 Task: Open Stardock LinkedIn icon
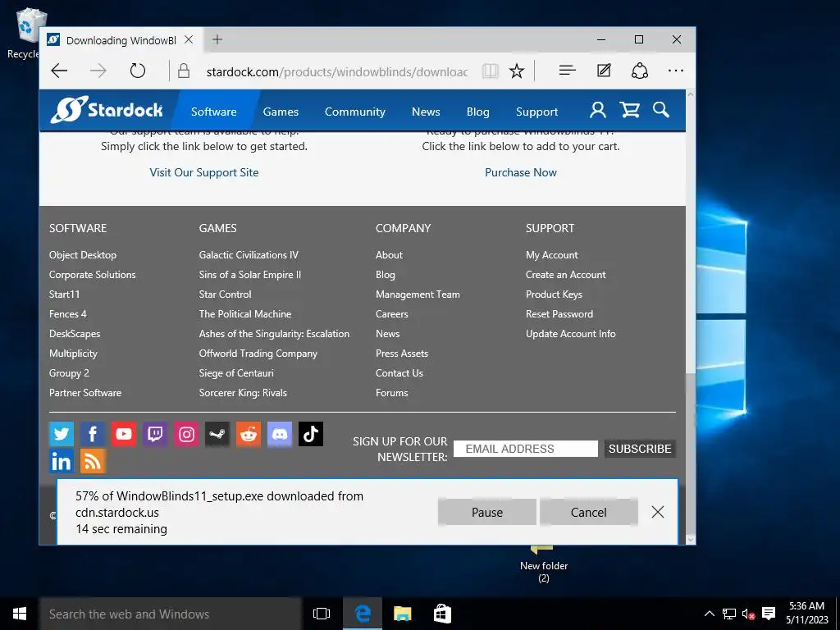pyautogui.click(x=62, y=461)
